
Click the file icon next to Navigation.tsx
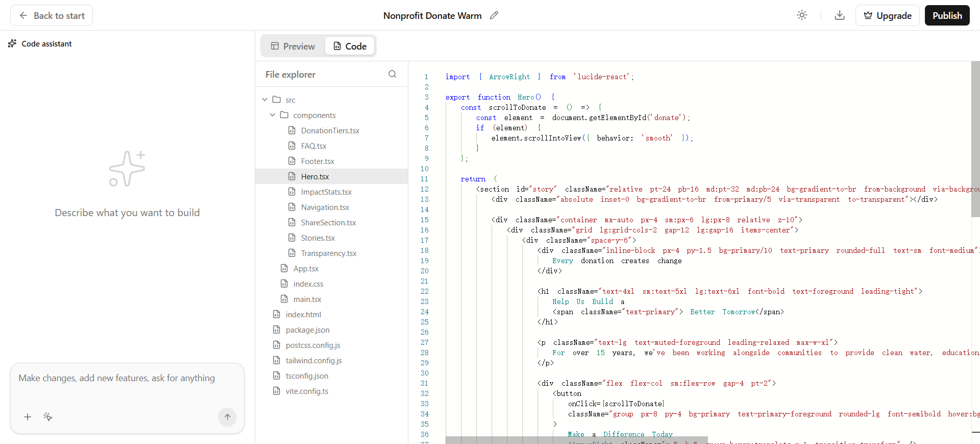(292, 207)
